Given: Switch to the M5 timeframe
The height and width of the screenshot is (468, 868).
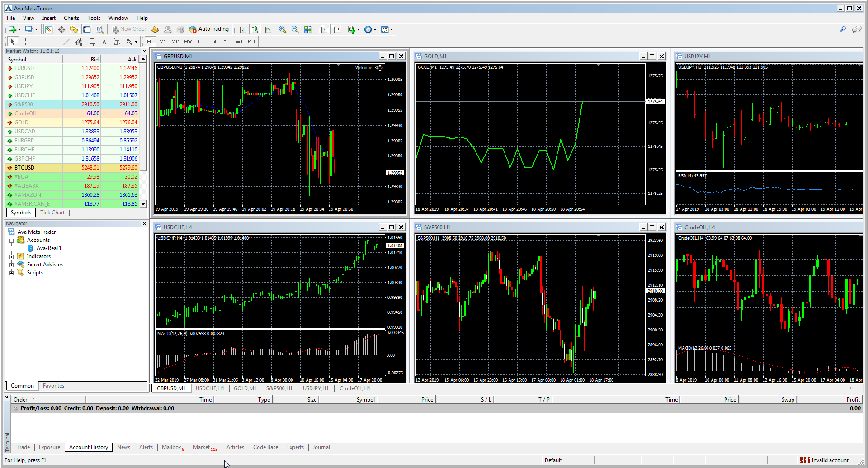Looking at the screenshot, I should coord(163,42).
